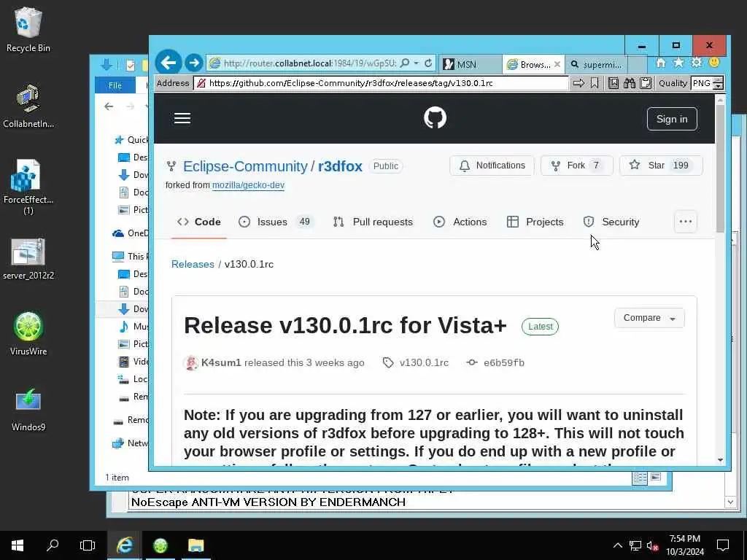Click the down arrow of the NoEscape text scrollbar
Image resolution: width=747 pixels, height=560 pixels.
coord(729,502)
